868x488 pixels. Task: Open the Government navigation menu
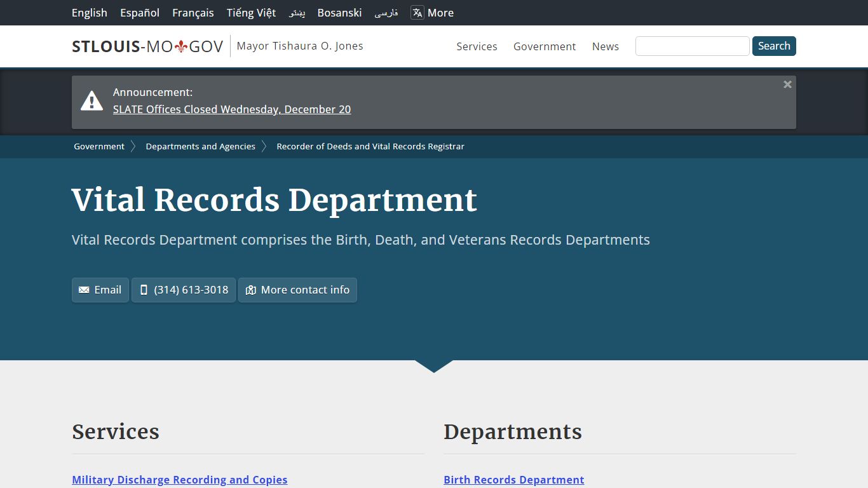coord(545,46)
